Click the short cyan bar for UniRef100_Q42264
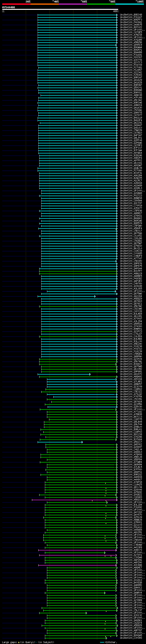Viewport: 146px width, 644px height. [x=67, y=296]
